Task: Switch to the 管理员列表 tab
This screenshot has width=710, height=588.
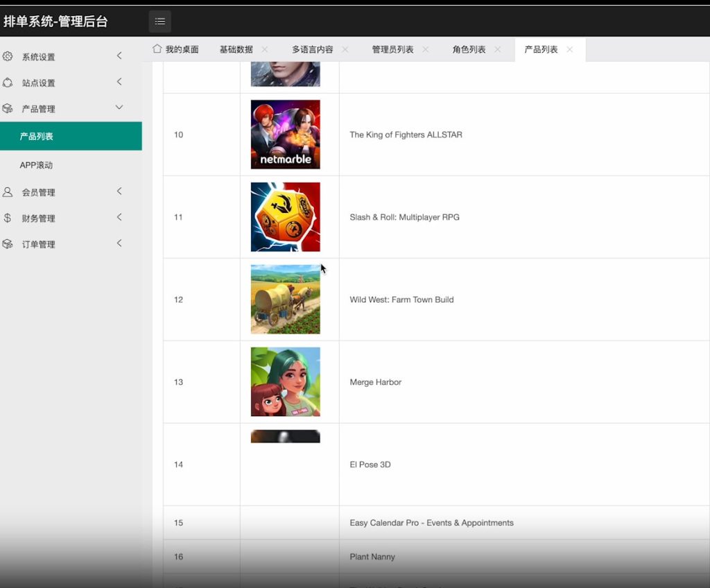Action: (x=392, y=49)
